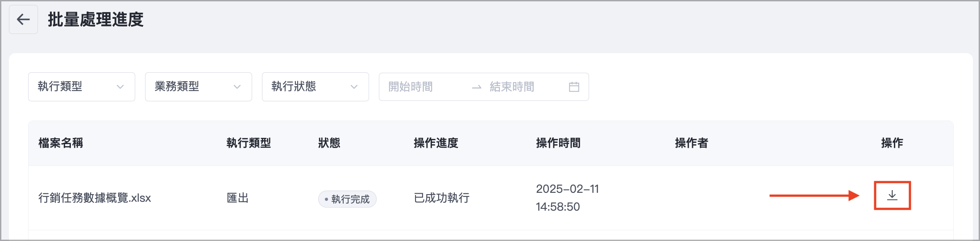Expand the 執行類型 filter dropdown
980x241 pixels.
81,87
